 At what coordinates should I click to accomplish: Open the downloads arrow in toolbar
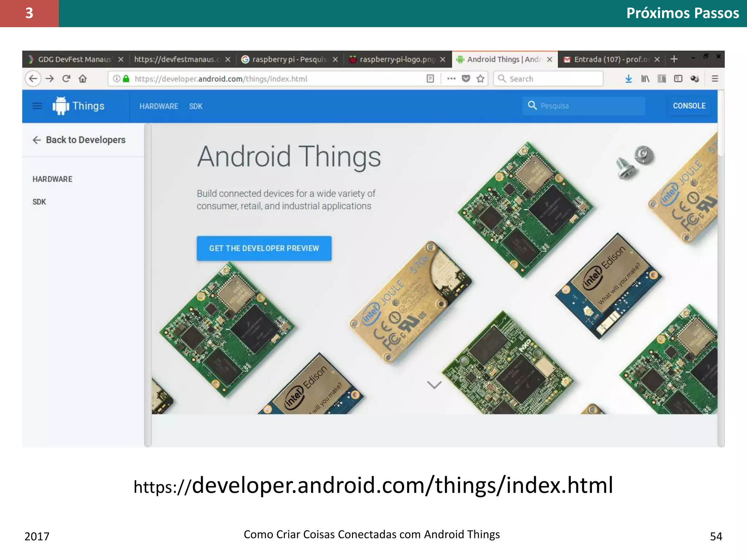pos(628,78)
